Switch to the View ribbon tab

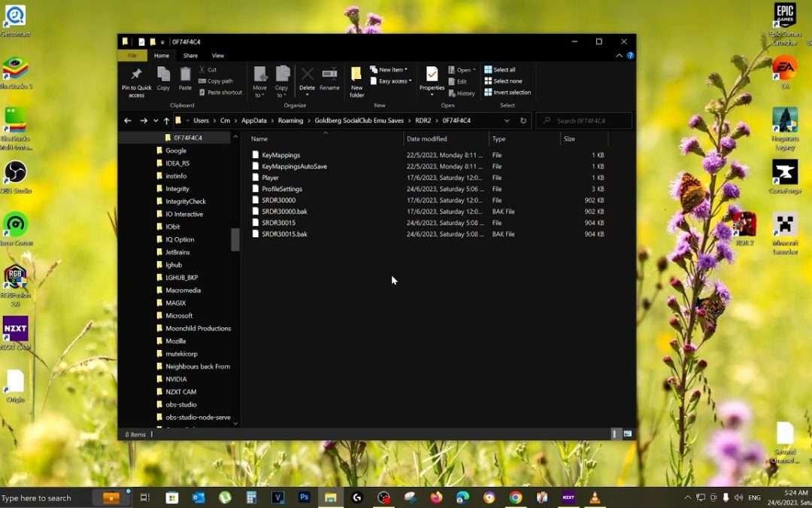pyautogui.click(x=217, y=56)
